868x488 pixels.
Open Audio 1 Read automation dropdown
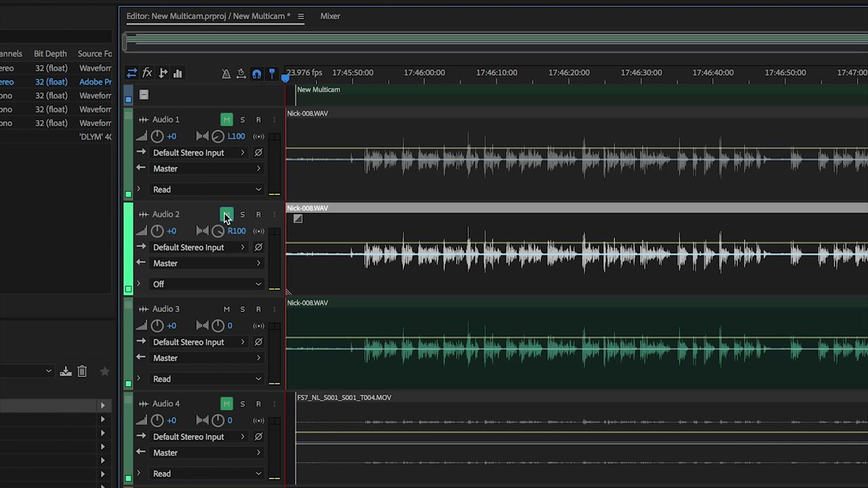point(206,190)
